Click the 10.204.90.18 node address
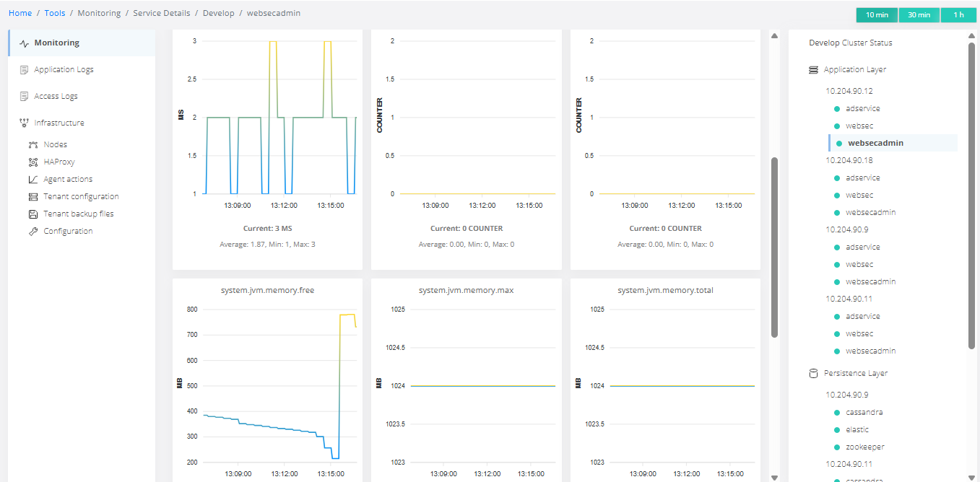The image size is (980, 482). point(849,161)
